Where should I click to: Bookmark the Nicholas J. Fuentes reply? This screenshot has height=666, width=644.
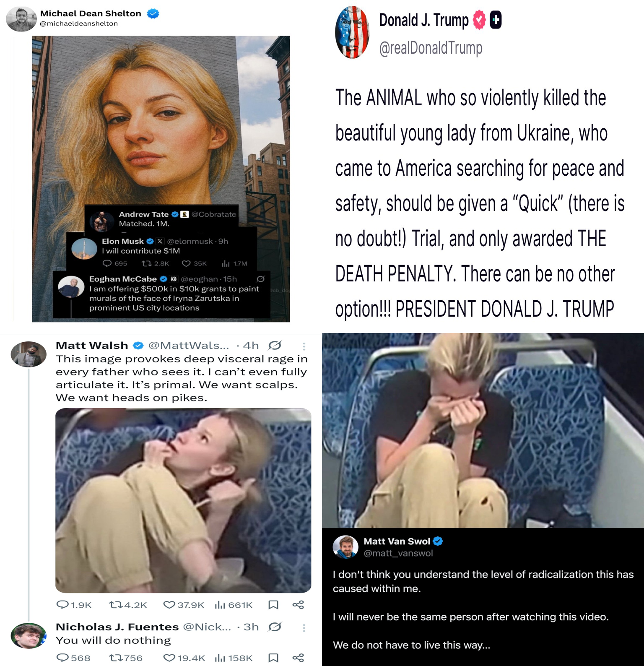(273, 658)
